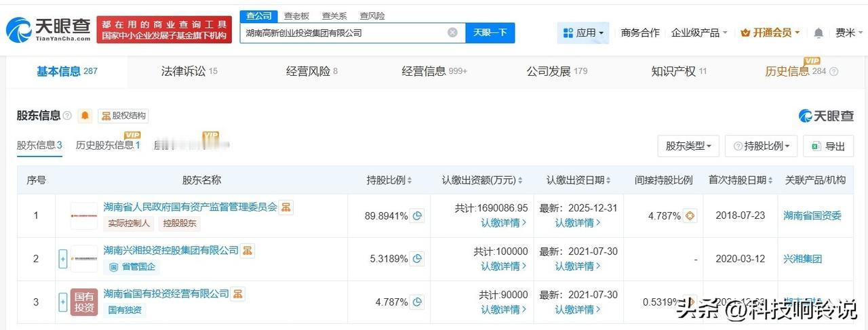The image size is (868, 330).
Task: Open 认缴详情 under 共计:90000
Action: (x=504, y=310)
